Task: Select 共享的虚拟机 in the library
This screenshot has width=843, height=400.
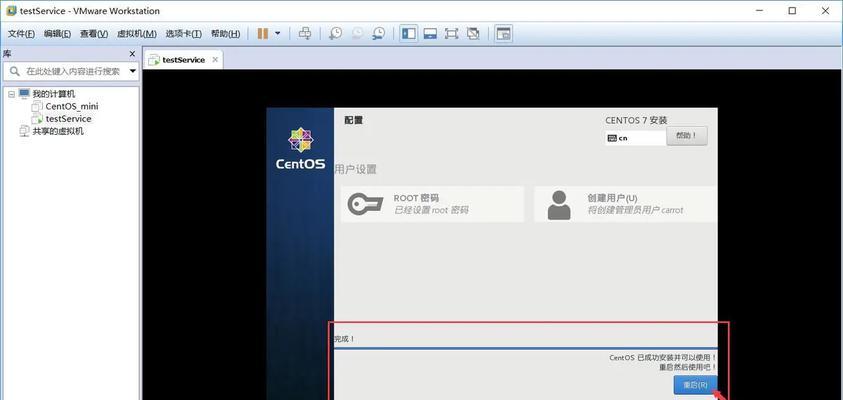Action: point(58,131)
